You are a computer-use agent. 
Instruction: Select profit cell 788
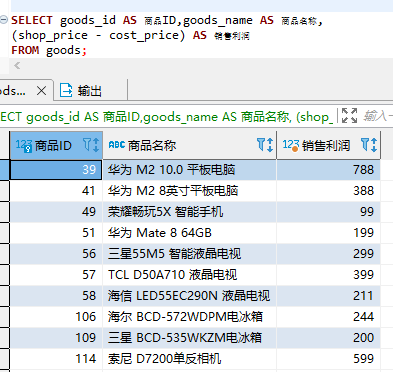pyautogui.click(x=328, y=170)
